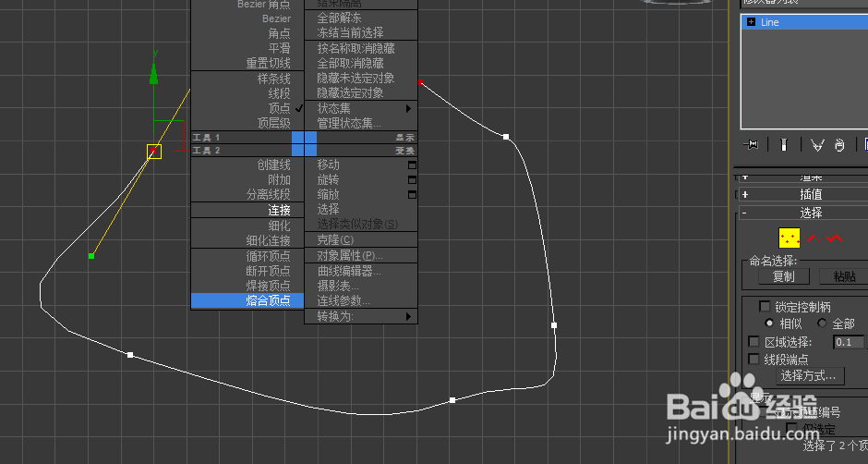Open 连线参数... from the menu
This screenshot has width=868, height=464.
point(361,300)
